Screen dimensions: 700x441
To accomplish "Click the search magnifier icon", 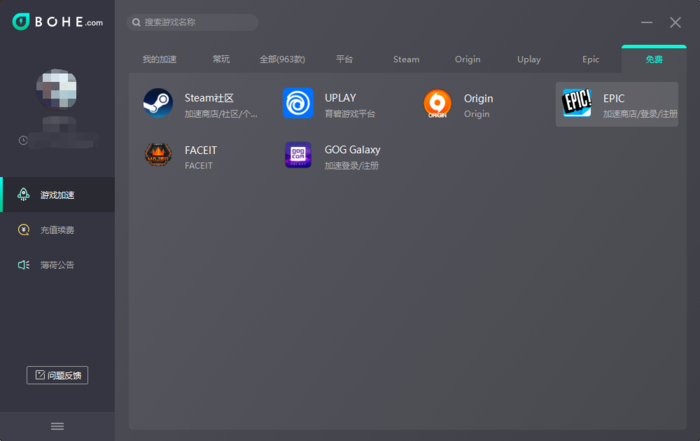I will [x=136, y=22].
